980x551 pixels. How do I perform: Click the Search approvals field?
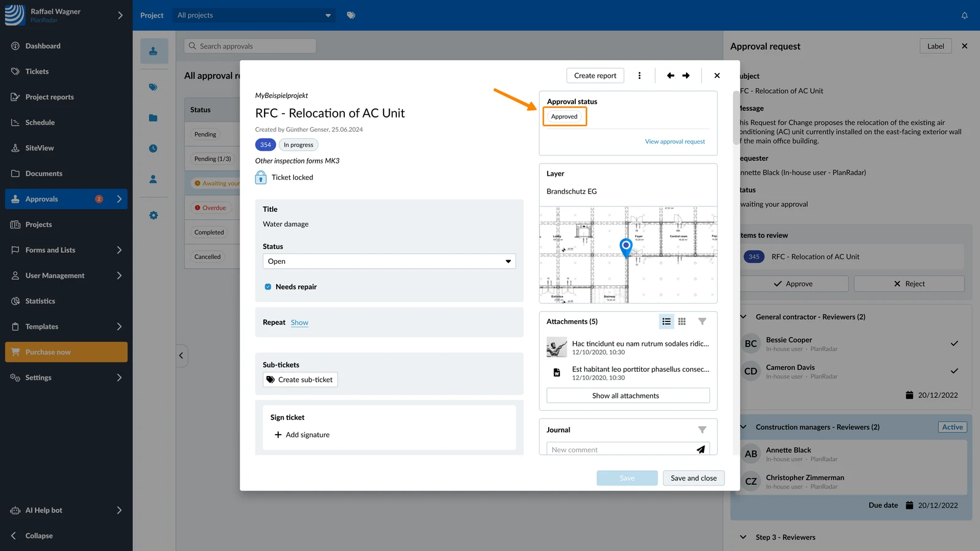pyautogui.click(x=250, y=46)
